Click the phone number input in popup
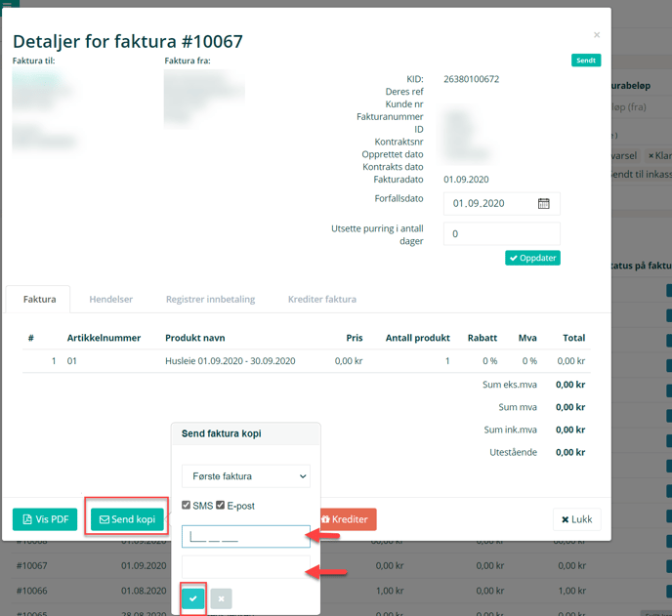672x616 pixels. [x=246, y=536]
